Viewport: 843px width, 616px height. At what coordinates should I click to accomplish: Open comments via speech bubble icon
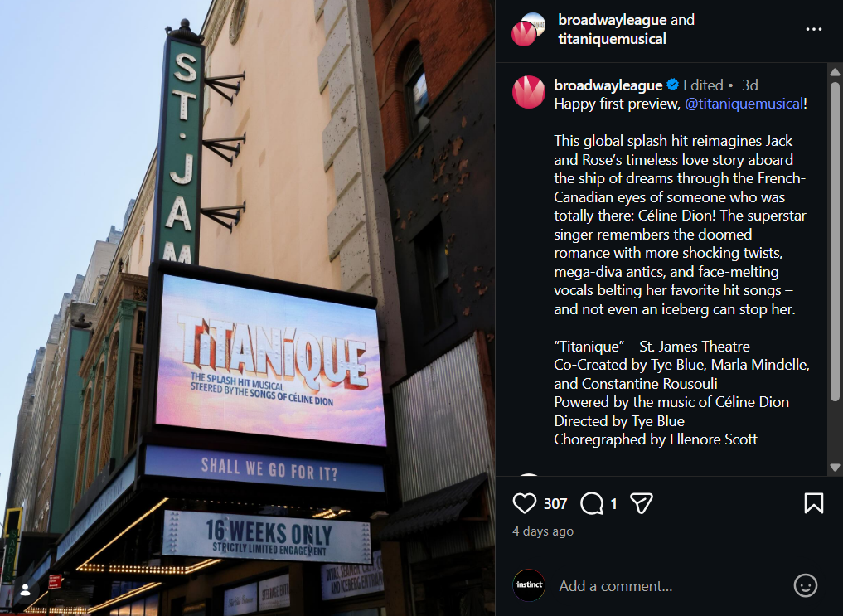[x=591, y=503]
